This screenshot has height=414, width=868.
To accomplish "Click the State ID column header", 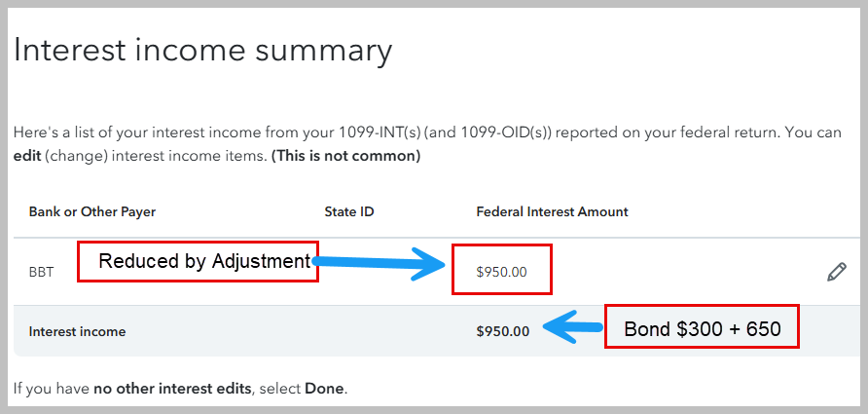I will (349, 211).
